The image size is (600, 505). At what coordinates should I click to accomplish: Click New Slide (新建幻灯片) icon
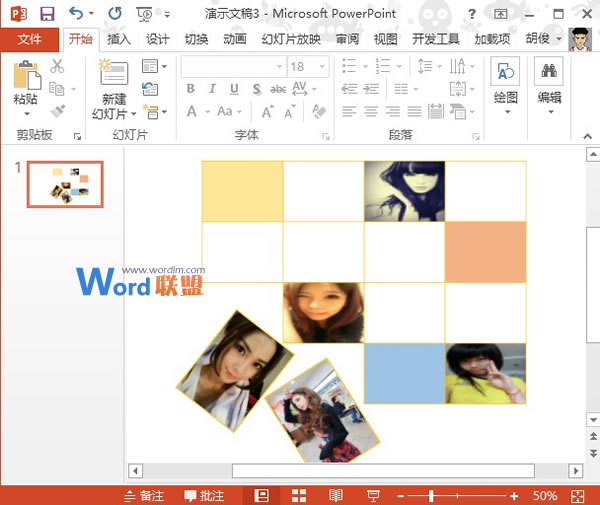click(113, 72)
